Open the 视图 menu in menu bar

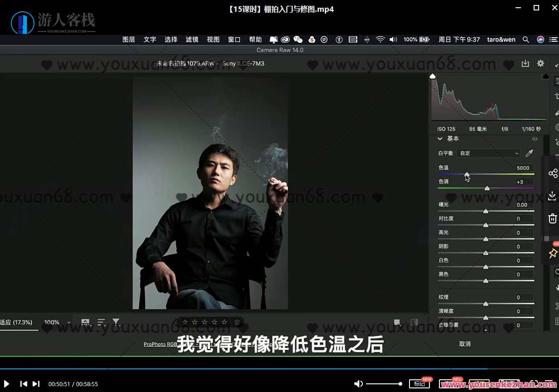click(x=213, y=39)
